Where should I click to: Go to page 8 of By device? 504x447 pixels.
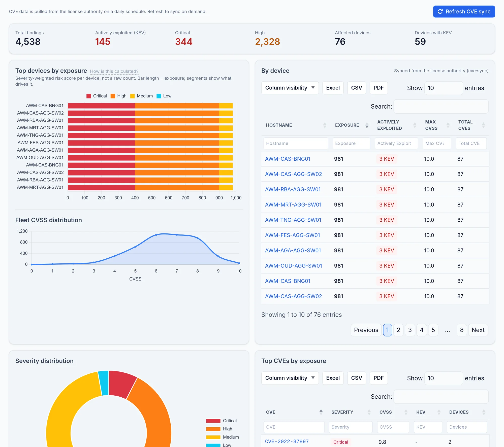click(x=462, y=330)
